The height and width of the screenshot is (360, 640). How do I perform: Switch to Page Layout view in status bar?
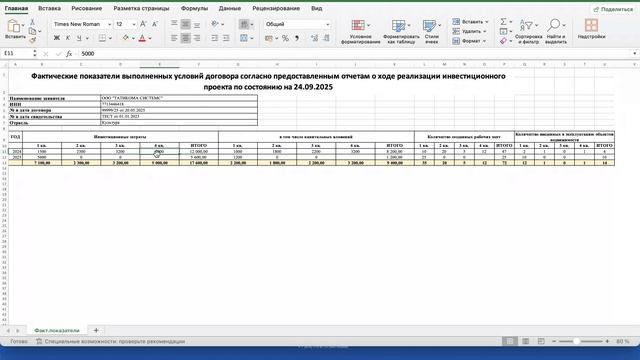click(526, 341)
